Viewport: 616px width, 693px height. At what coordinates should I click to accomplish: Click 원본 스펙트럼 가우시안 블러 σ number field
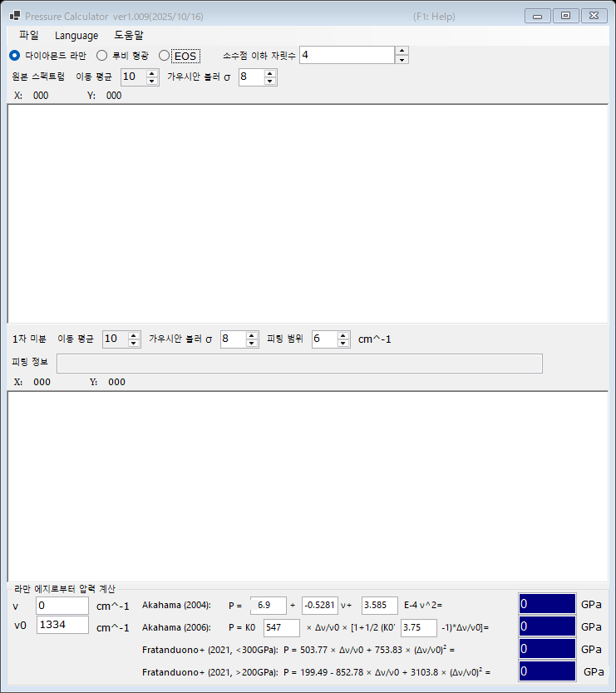tap(251, 77)
